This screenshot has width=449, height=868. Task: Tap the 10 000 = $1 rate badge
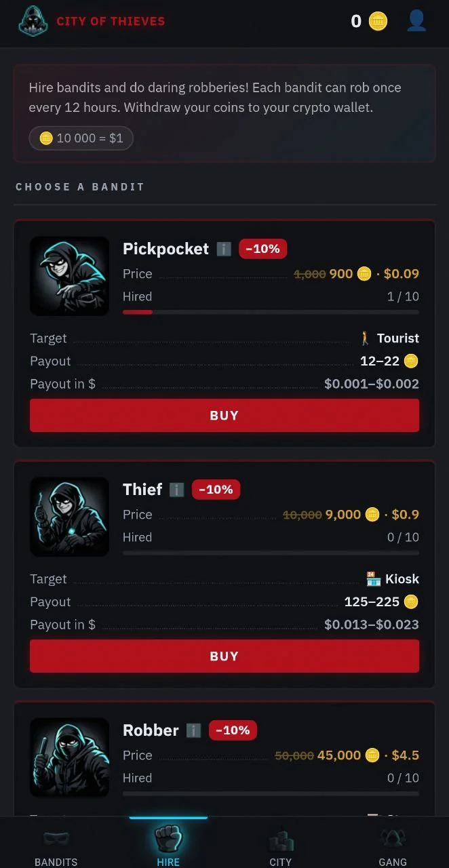(x=81, y=138)
